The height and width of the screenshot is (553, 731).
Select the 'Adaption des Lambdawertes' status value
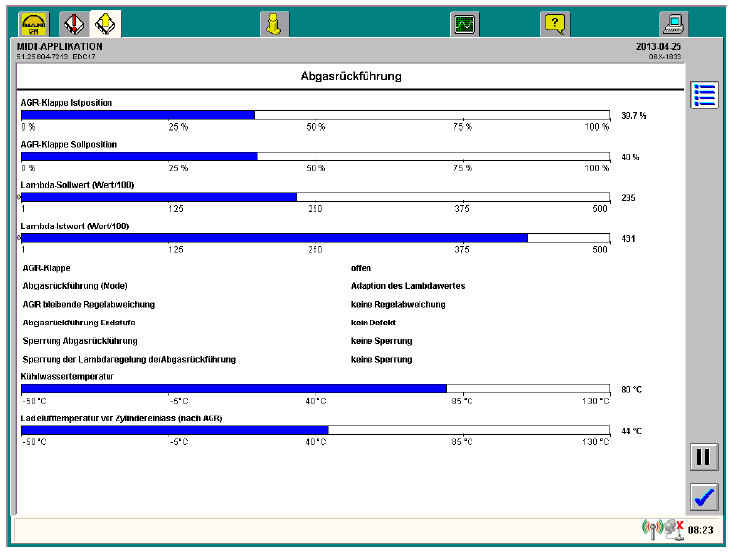(407, 286)
